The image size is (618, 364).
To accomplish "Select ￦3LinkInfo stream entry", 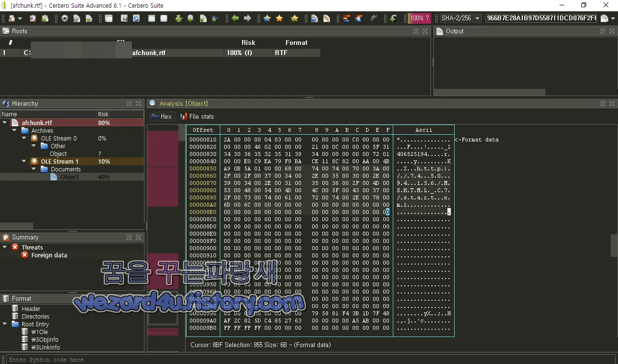I will click(45, 347).
